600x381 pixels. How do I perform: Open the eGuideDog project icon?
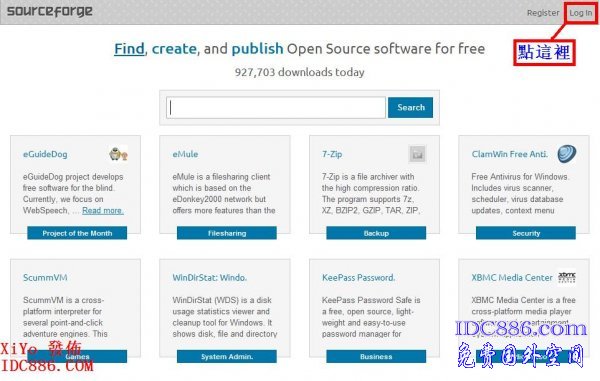(x=118, y=155)
